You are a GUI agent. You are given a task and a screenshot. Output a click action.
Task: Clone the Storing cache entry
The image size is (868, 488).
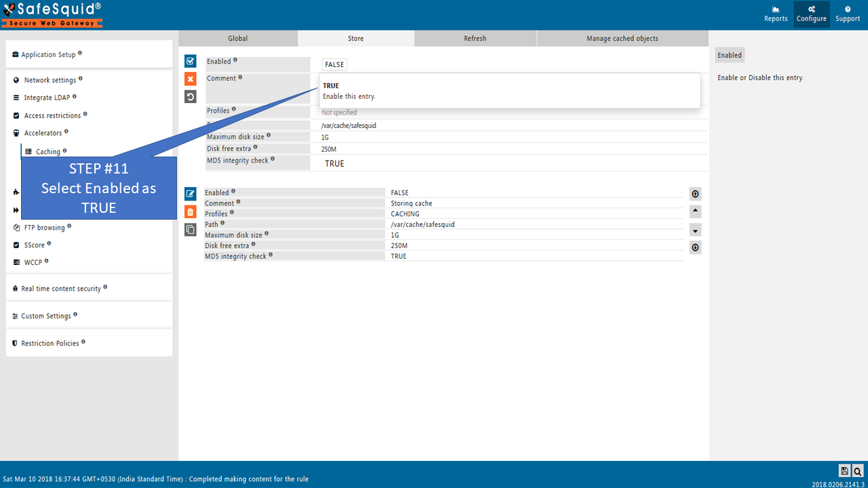191,230
